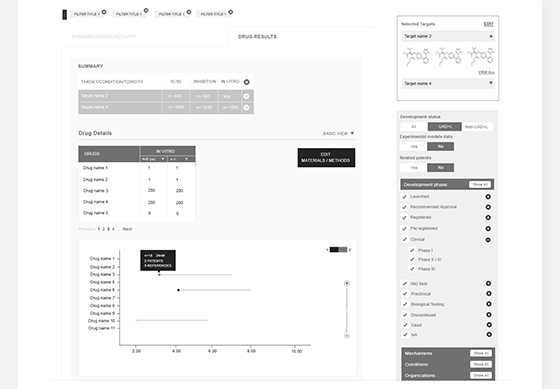Click Show All for Development phase
This screenshot has height=389, width=560.
(480, 185)
